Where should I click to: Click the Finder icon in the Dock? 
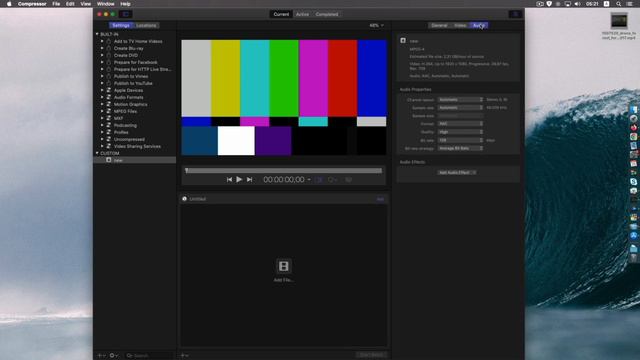click(x=633, y=109)
